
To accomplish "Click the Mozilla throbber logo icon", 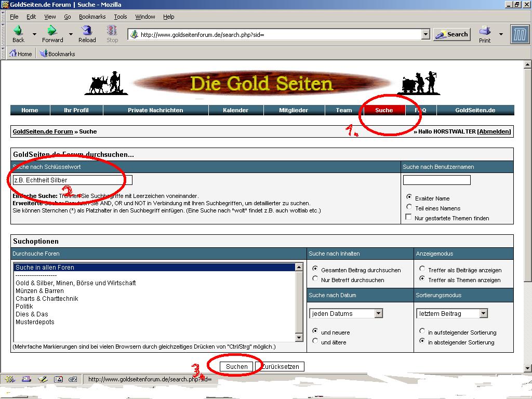I will (x=520, y=34).
